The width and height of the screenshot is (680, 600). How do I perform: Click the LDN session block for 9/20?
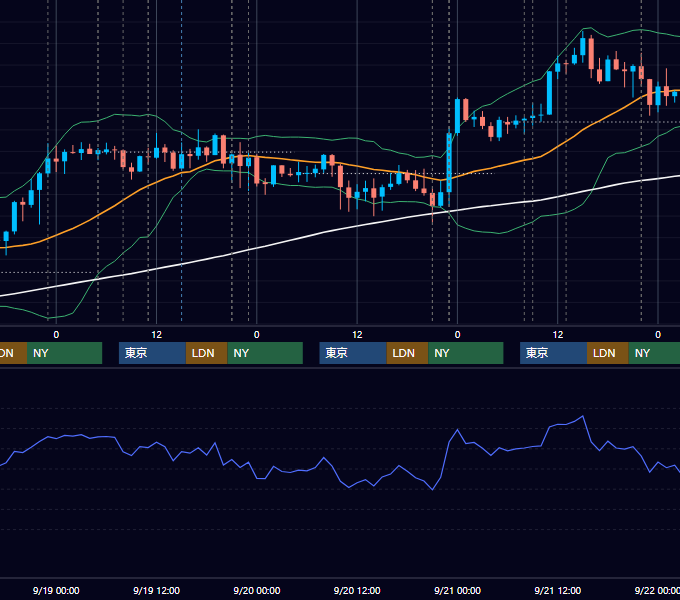coord(407,353)
